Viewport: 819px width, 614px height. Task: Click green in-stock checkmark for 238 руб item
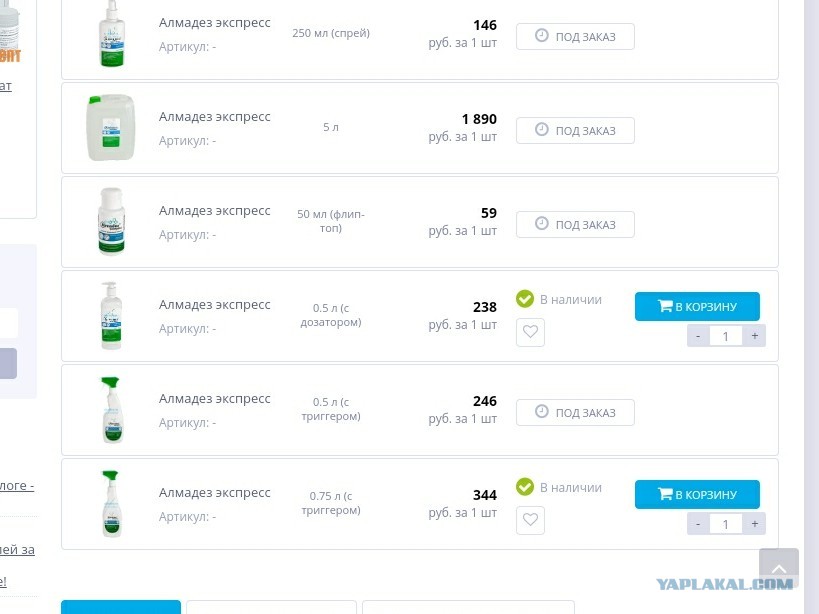pos(525,299)
